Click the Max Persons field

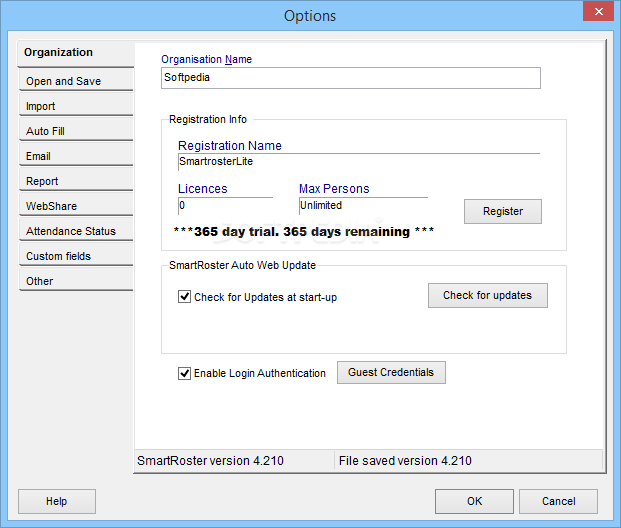(363, 206)
